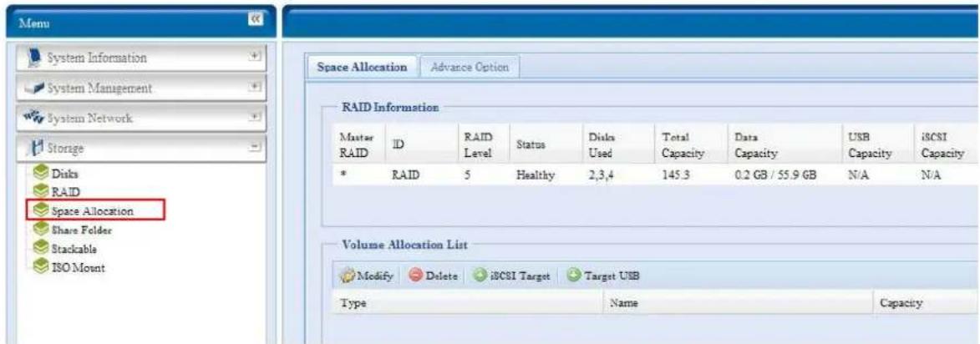980x344 pixels.
Task: Click the Storage section icon
Action: (36, 148)
